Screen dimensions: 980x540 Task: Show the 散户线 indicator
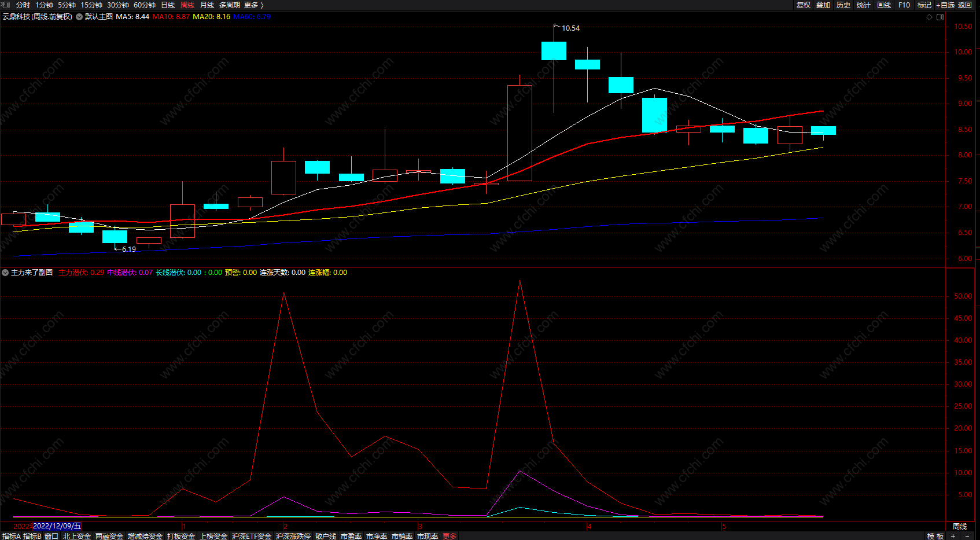326,537
